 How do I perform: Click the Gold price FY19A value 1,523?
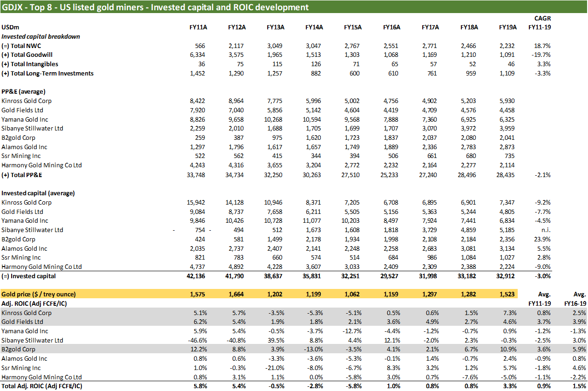pos(508,295)
